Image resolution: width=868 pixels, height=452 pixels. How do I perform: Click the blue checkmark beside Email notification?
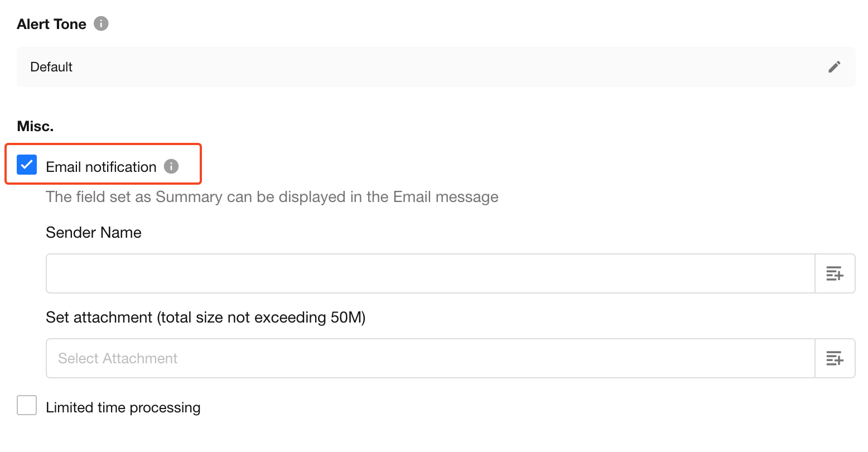tap(27, 165)
